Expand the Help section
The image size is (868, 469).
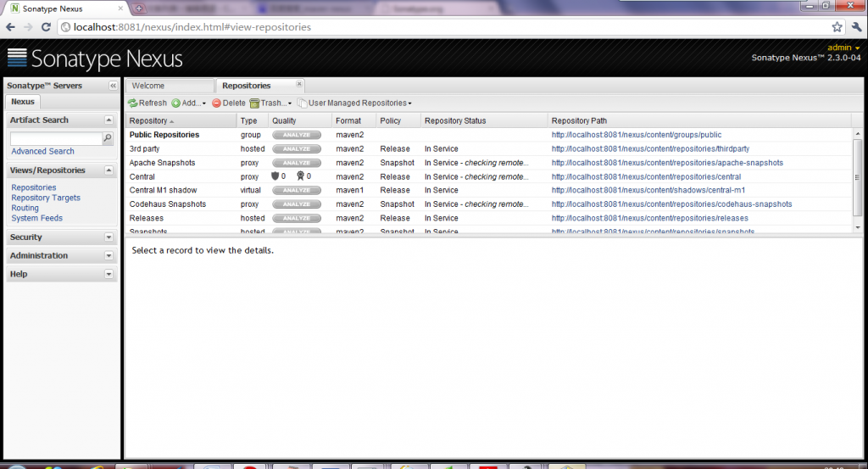[x=108, y=274]
